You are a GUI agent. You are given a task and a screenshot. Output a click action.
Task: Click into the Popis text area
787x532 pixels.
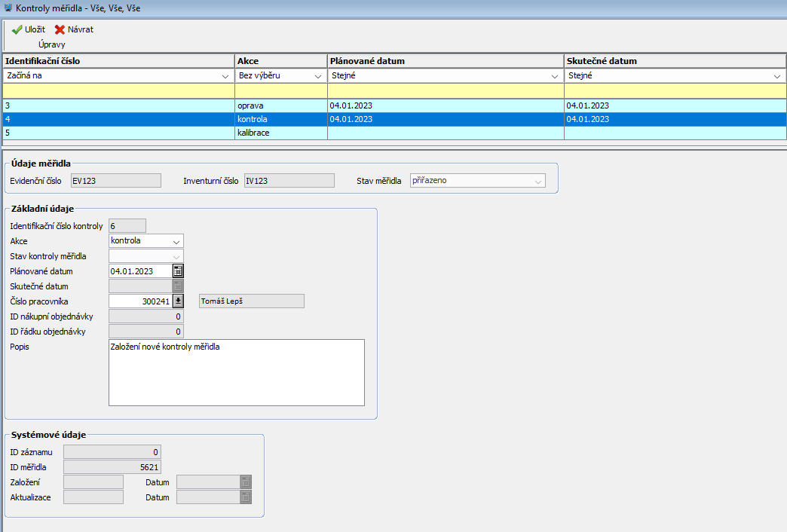236,373
